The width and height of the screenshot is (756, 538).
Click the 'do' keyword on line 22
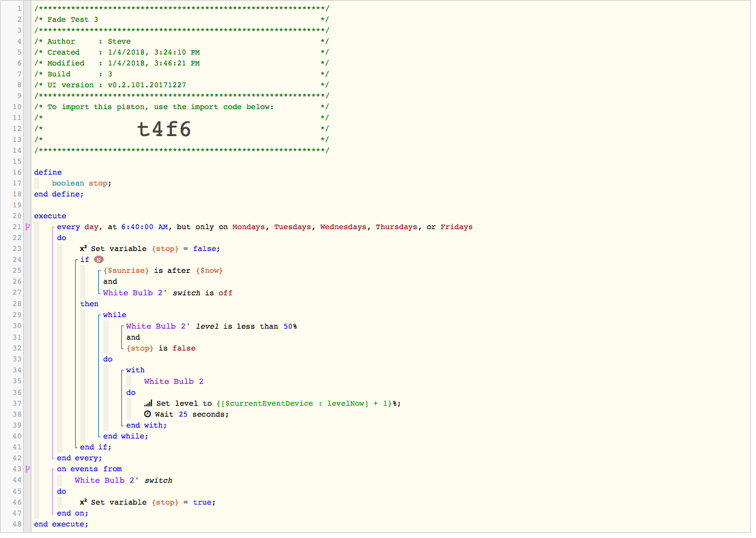click(62, 238)
